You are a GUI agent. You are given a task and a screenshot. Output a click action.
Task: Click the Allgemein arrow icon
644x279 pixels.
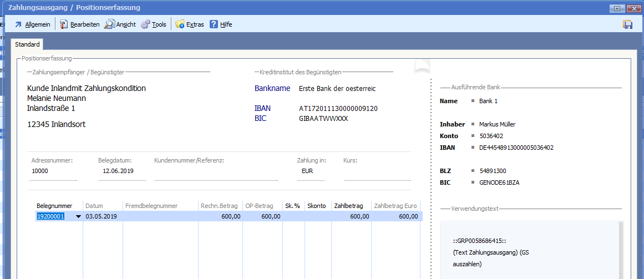coord(18,24)
